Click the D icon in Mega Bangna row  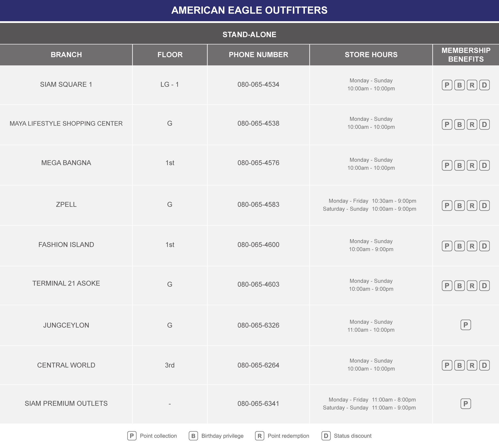pos(484,165)
